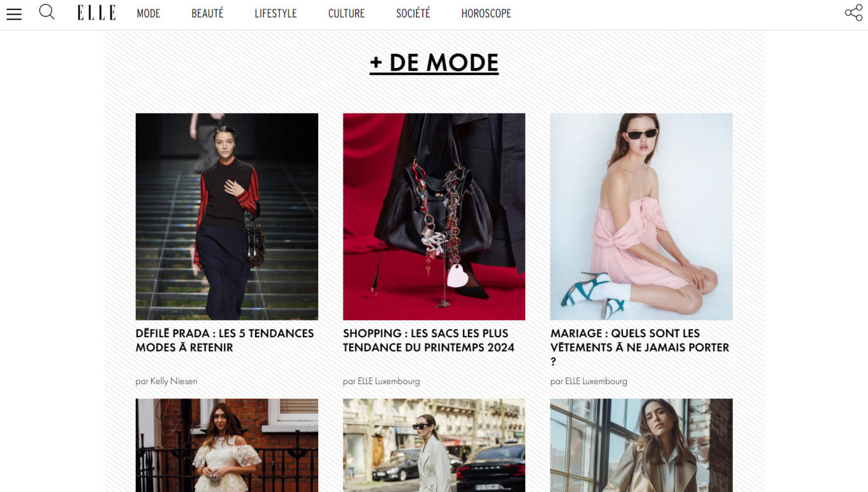Read Shopping sacs printemps 2024 article title
The image size is (868, 492).
point(429,340)
